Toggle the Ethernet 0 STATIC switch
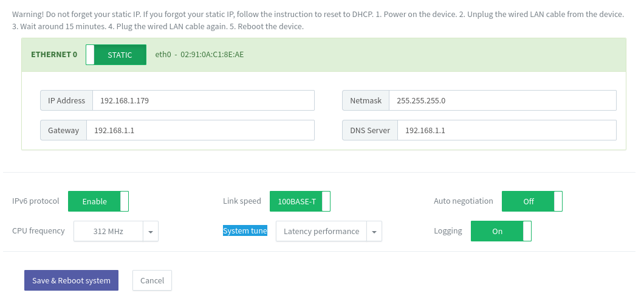Viewport: 644px width, 301px height. coord(116,55)
